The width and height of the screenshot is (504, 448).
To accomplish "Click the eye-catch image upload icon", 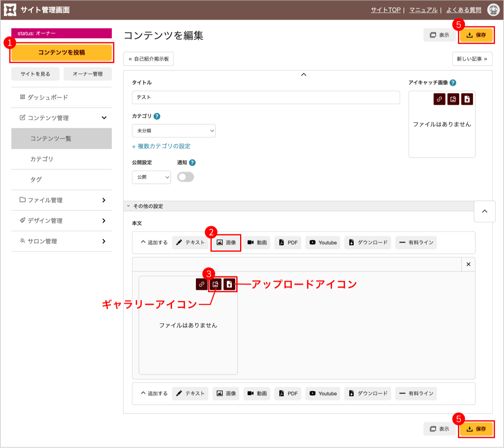I will [467, 99].
